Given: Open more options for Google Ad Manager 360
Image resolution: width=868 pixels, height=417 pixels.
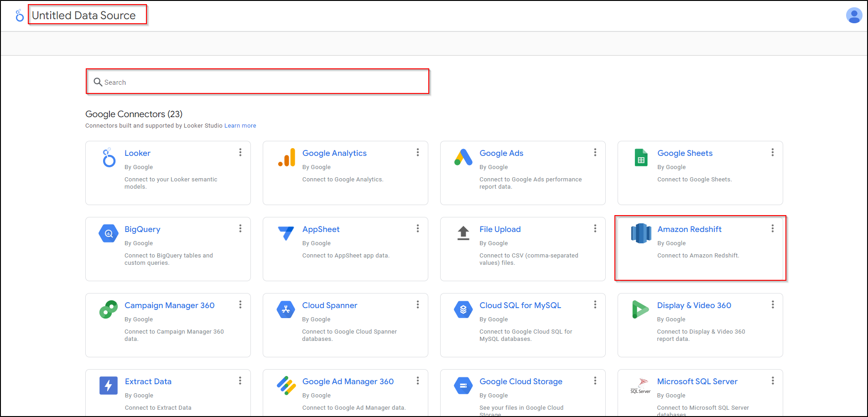Looking at the screenshot, I should click(418, 381).
